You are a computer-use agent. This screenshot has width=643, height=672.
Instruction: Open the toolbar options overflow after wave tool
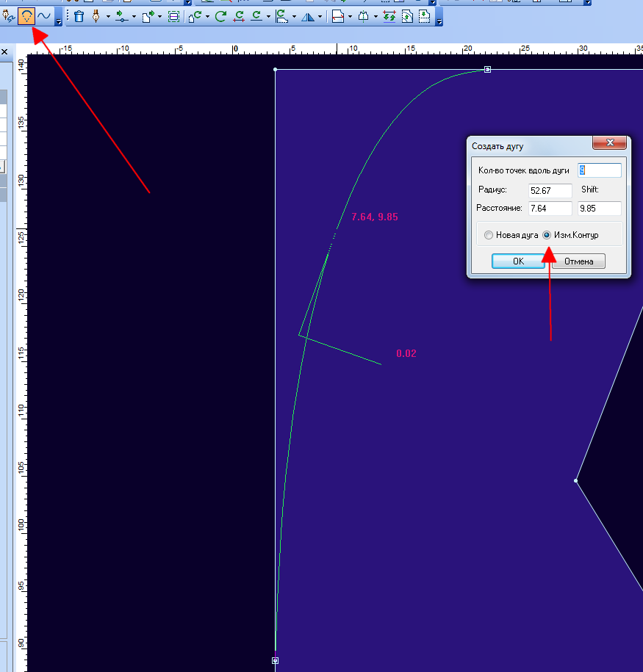58,19
